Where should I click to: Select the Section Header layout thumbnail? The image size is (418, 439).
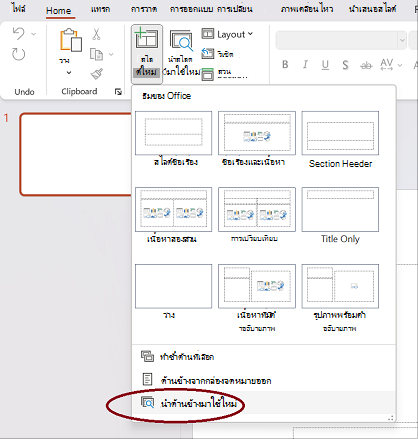[x=340, y=133]
